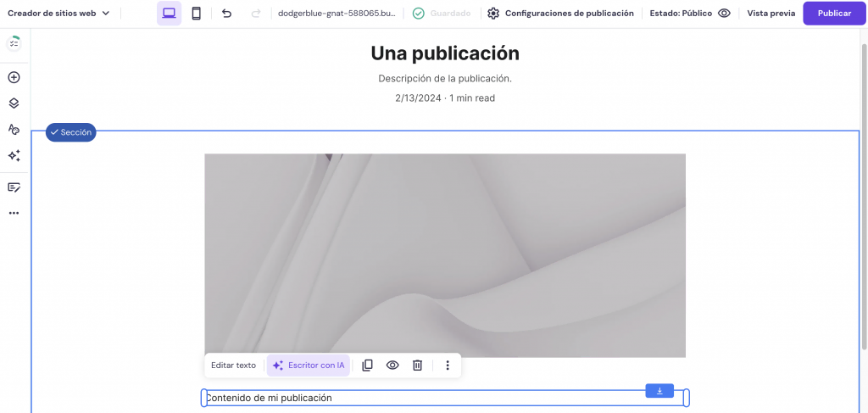This screenshot has height=413, width=868.
Task: Select Editar texto in the toolbar
Action: tap(233, 366)
